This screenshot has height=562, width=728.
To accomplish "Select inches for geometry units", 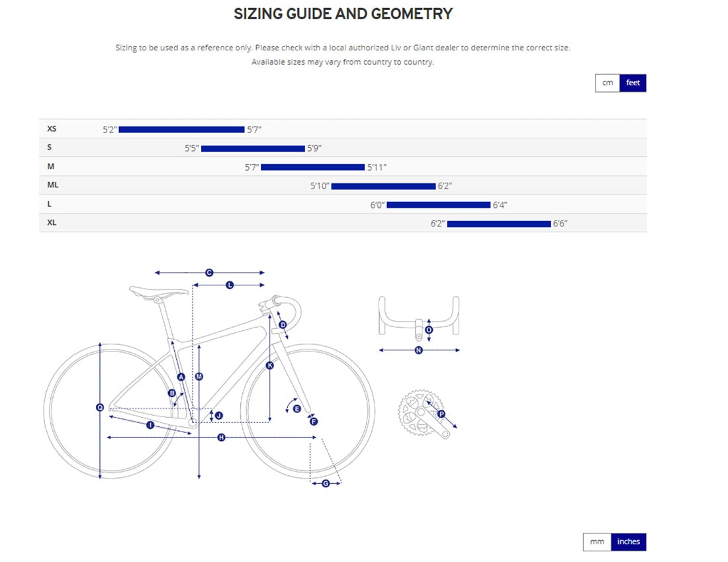I will click(x=629, y=541).
